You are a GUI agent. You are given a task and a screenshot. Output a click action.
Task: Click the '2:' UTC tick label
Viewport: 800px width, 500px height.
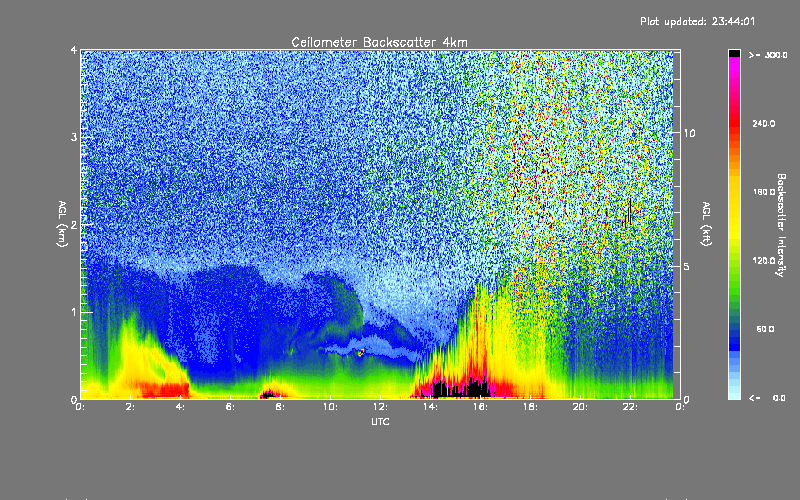[131, 407]
